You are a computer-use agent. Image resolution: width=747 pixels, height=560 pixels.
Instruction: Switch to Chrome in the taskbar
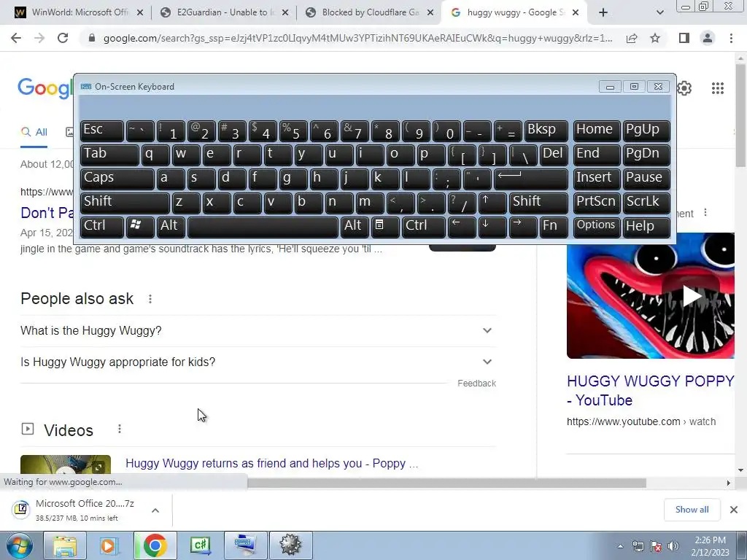point(155,545)
